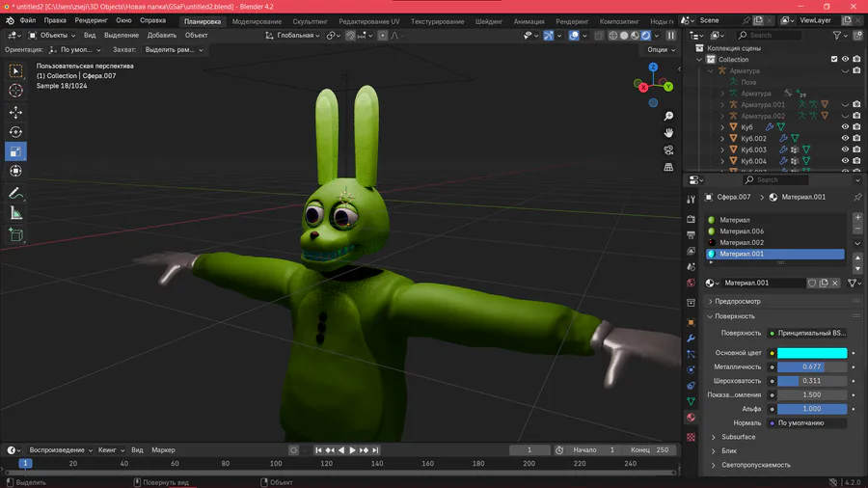Add a new material slot with plus
The height and width of the screenshot is (488, 868).
click(857, 217)
